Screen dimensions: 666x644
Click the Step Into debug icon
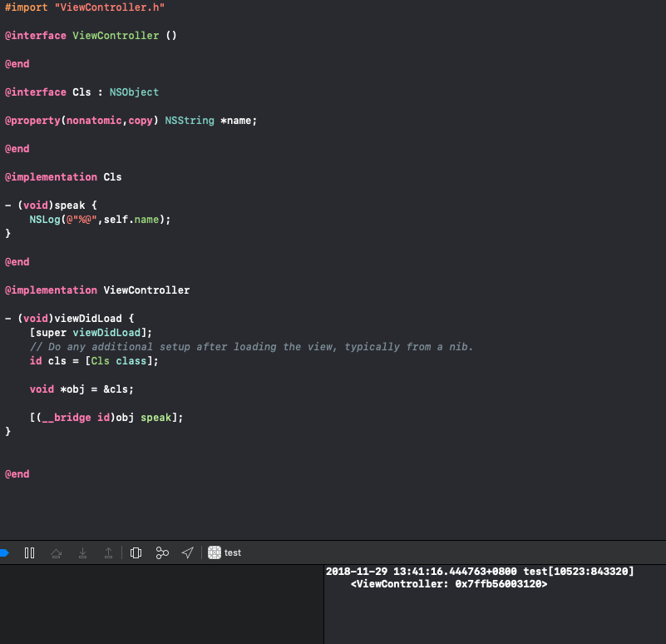point(82,552)
